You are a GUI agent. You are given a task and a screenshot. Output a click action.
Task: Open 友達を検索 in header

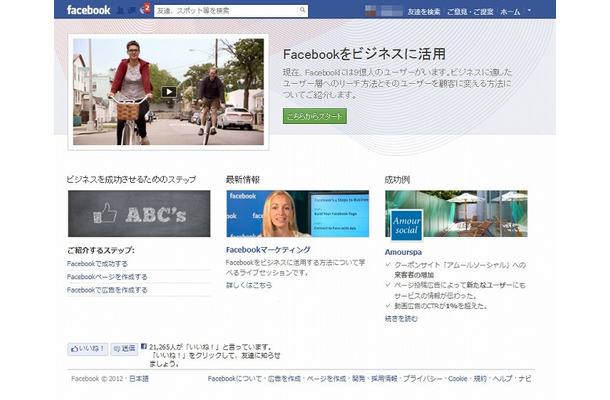point(424,12)
